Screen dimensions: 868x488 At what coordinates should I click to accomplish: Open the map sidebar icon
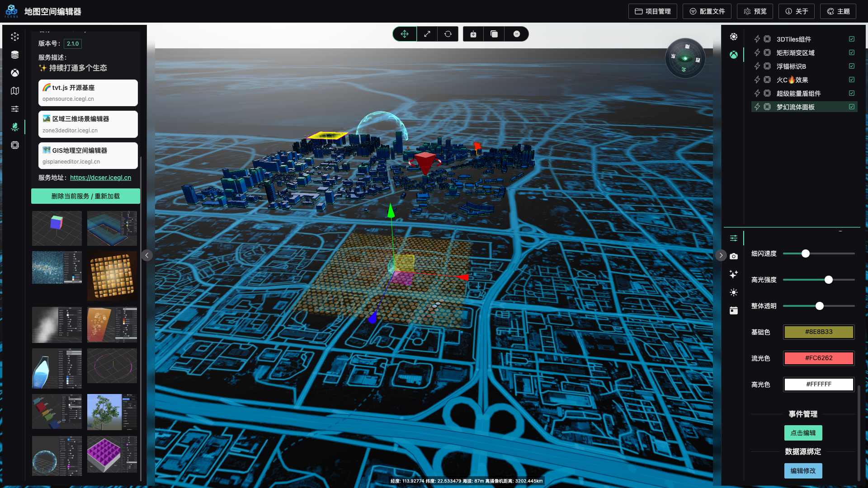(x=15, y=91)
